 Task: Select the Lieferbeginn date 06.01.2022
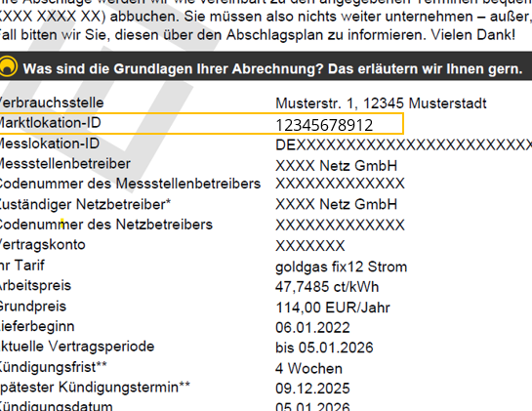(312, 328)
